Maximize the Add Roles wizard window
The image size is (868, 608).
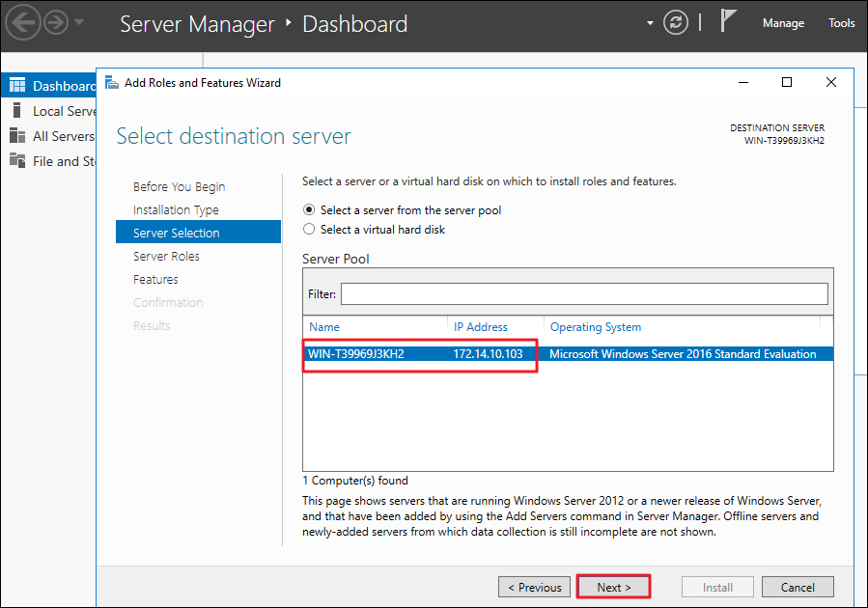787,82
